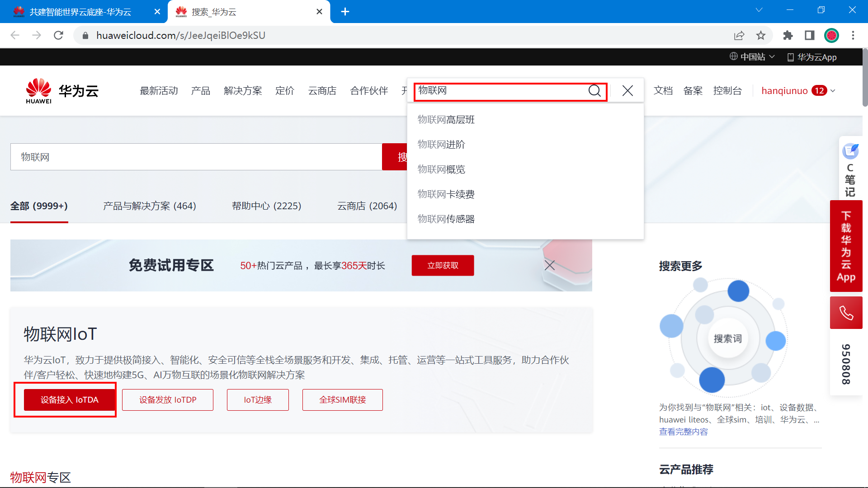Toggle to 全部 search results tab
The width and height of the screenshot is (868, 488).
39,206
